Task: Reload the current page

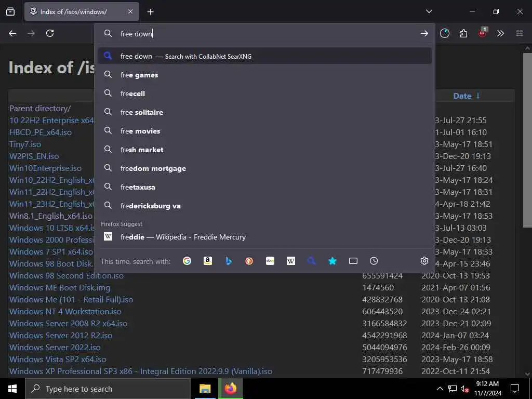Action: pos(50,33)
